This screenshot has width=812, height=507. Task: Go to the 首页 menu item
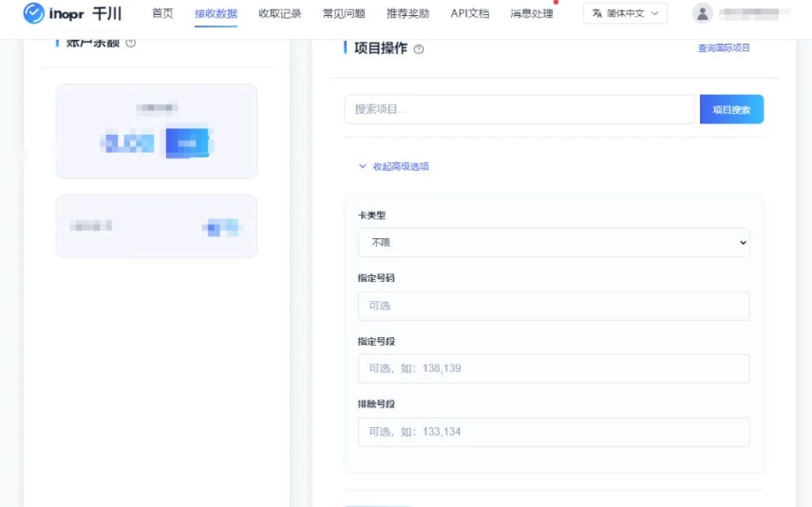(162, 13)
